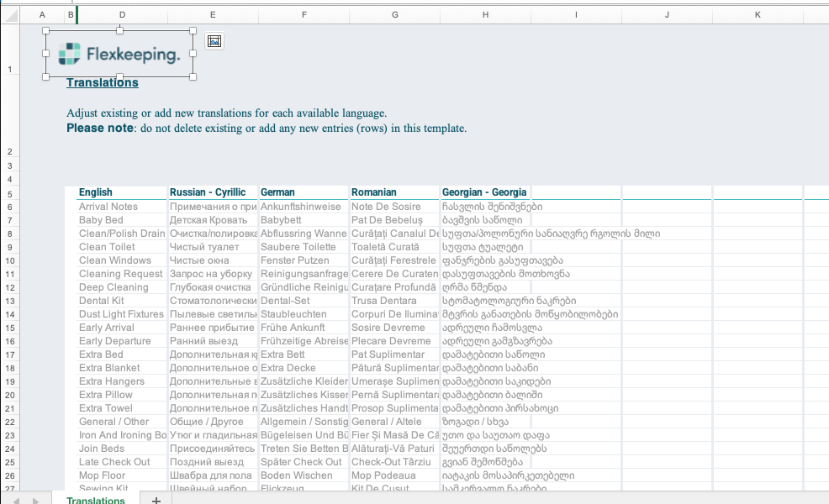Select column H header

tap(485, 15)
